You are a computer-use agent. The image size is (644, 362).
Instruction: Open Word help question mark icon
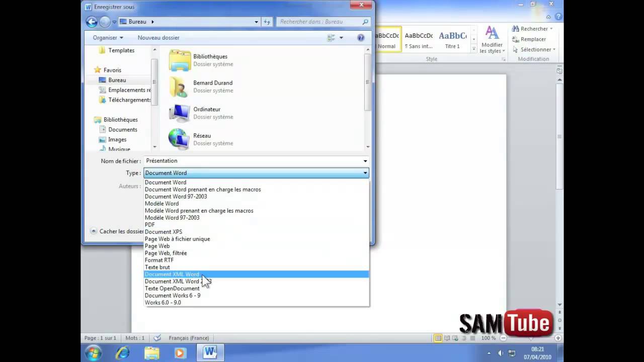point(558,17)
